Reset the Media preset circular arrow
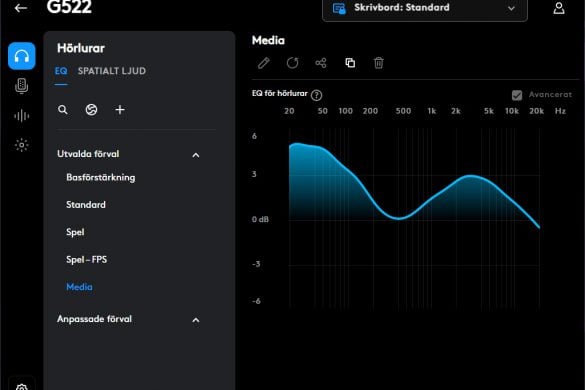The height and width of the screenshot is (390, 585). (292, 63)
